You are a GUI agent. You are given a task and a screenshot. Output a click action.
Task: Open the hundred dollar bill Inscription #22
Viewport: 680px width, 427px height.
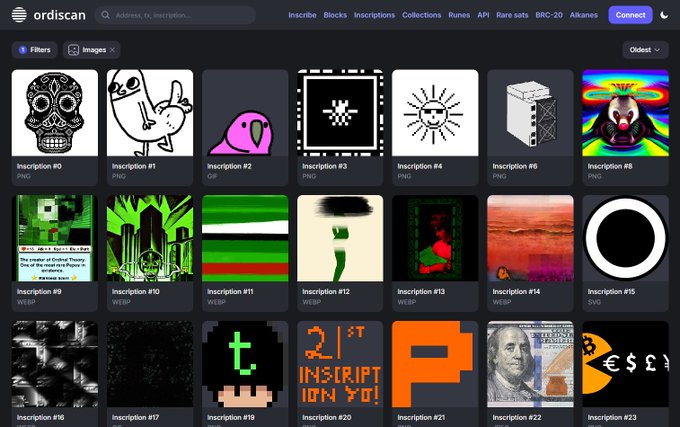tap(530, 364)
